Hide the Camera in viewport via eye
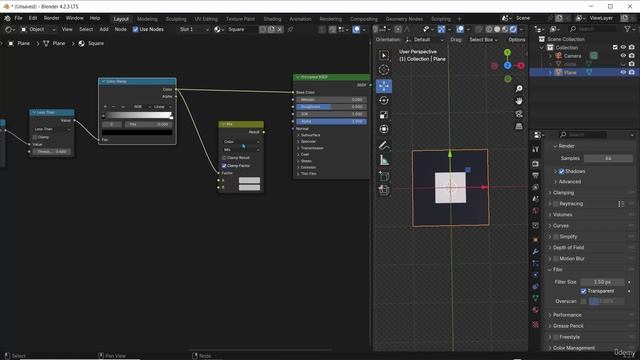 tap(623, 56)
